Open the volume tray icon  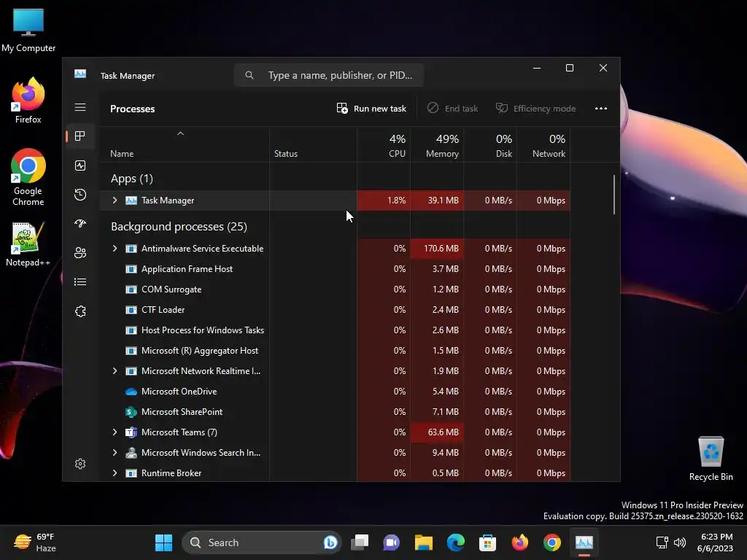[680, 542]
